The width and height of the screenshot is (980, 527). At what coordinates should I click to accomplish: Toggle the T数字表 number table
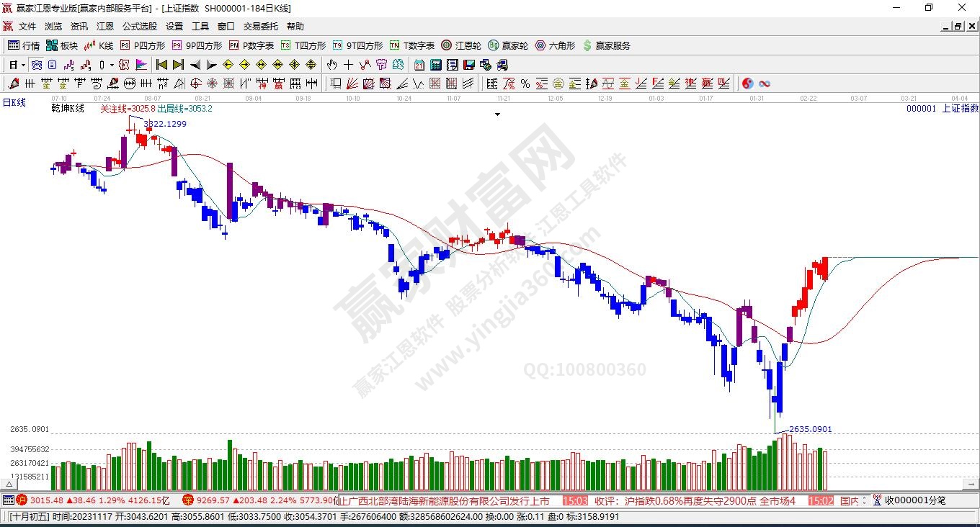(x=411, y=45)
